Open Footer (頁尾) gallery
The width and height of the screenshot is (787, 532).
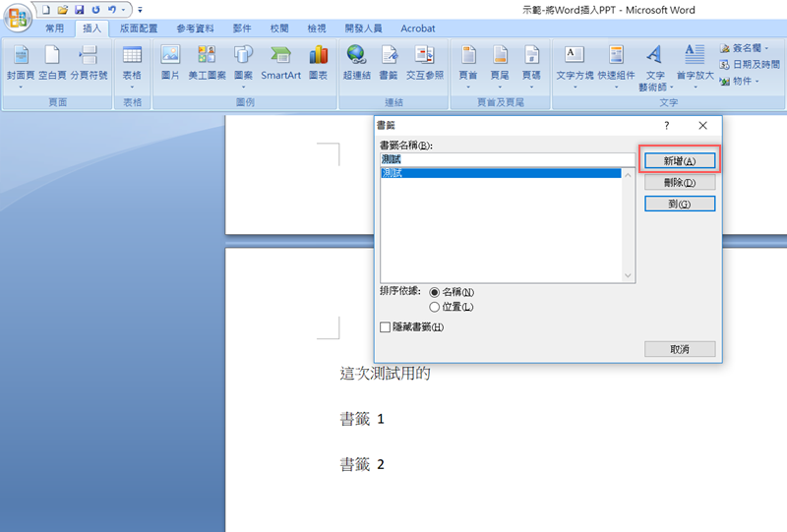click(x=500, y=68)
